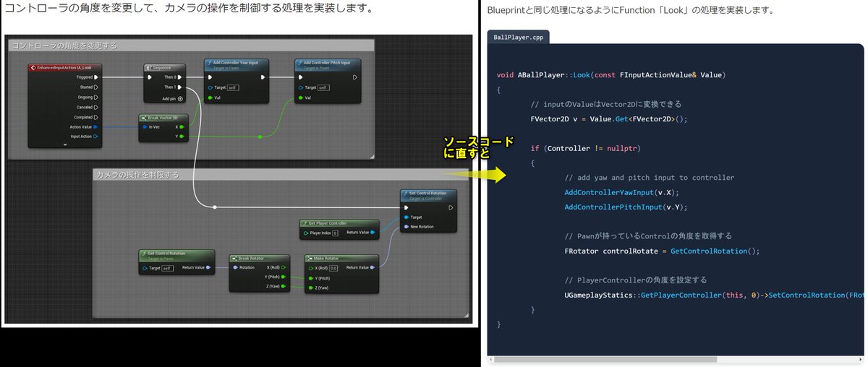
Task: Select the reroute node on the green Y wire
Action: click(260, 136)
